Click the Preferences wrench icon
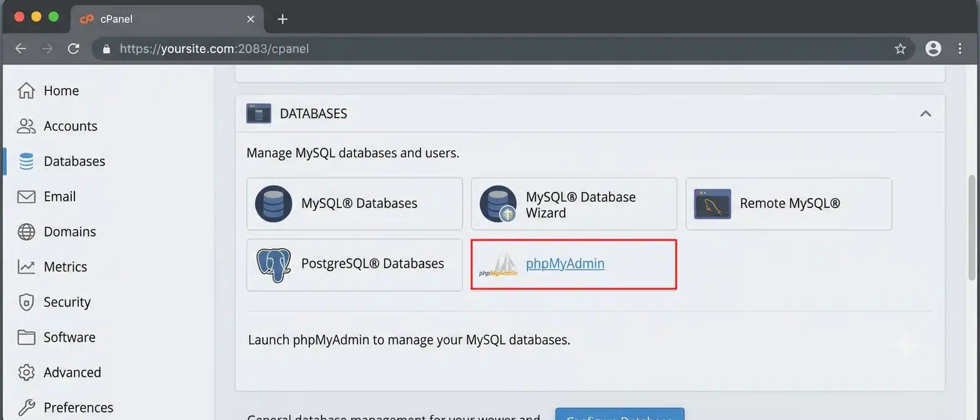 tap(26, 407)
